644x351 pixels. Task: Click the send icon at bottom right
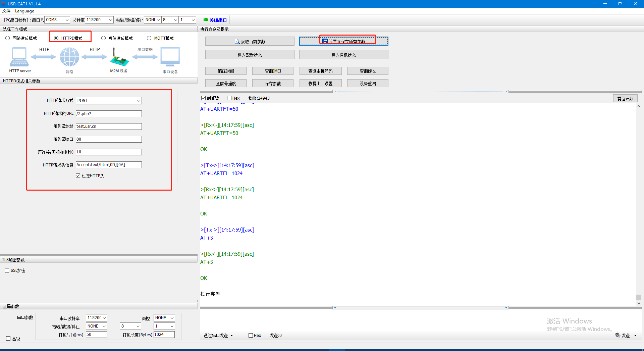(618, 335)
